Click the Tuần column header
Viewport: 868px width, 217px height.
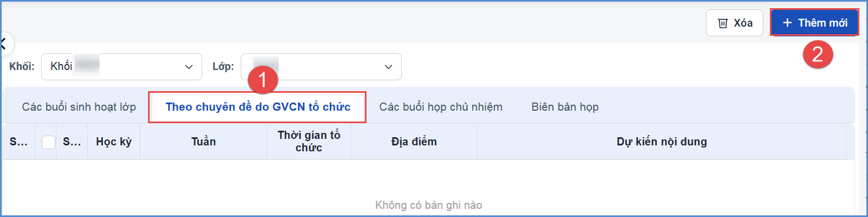(203, 142)
